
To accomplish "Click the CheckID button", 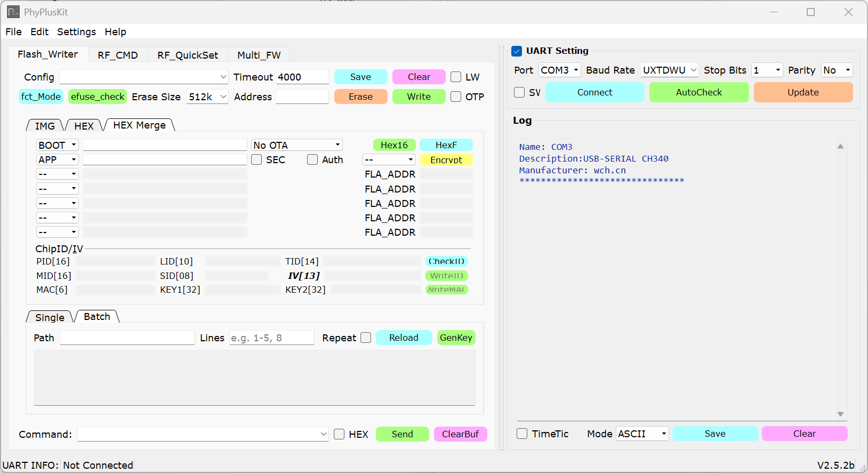I will pos(447,261).
